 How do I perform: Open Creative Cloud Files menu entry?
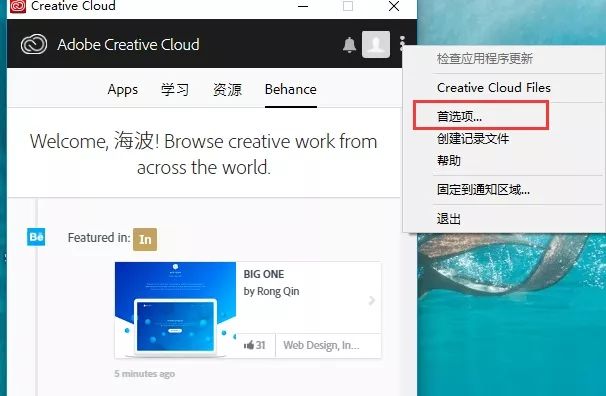494,88
